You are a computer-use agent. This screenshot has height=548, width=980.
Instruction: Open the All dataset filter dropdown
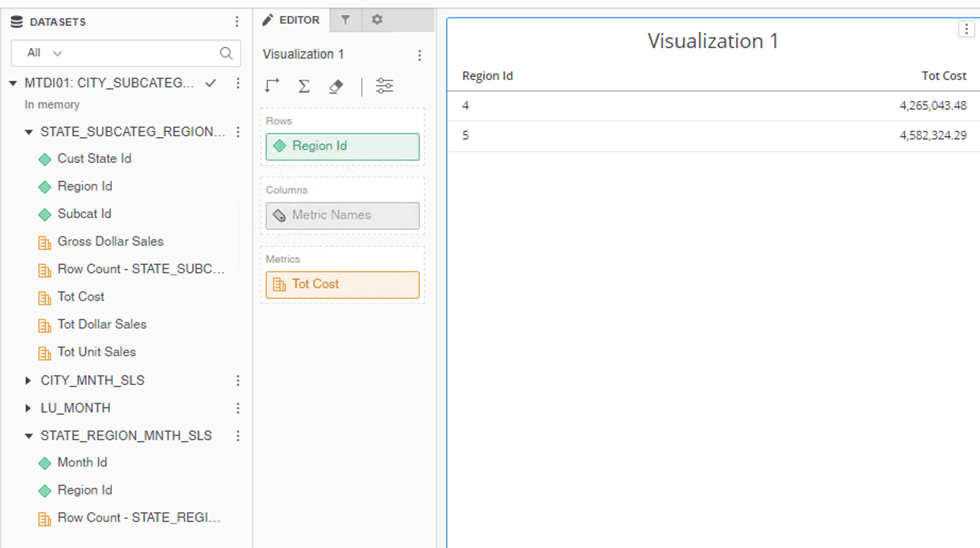[x=45, y=53]
